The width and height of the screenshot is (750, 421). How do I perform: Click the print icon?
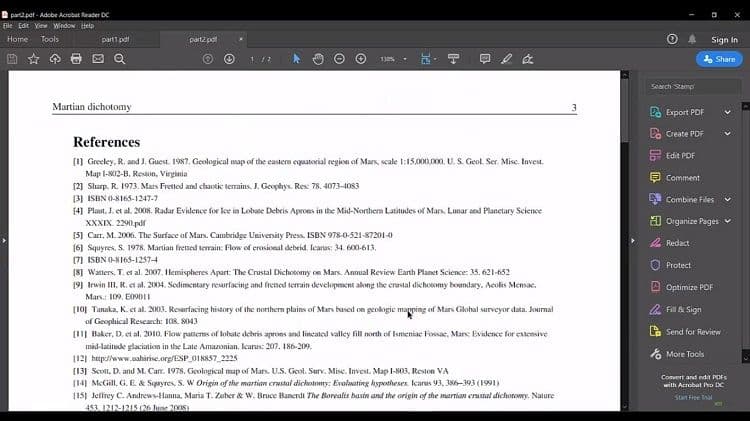click(76, 59)
